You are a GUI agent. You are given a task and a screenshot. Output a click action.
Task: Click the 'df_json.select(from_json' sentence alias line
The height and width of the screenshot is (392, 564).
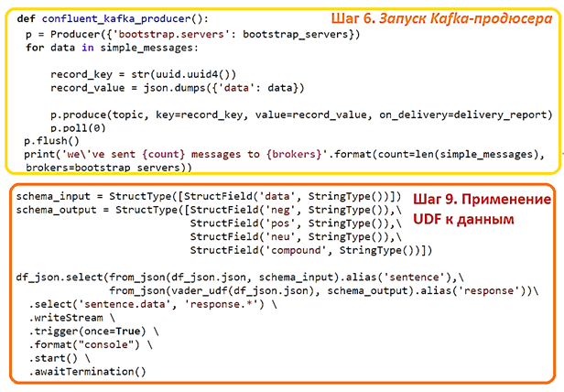click(x=240, y=278)
